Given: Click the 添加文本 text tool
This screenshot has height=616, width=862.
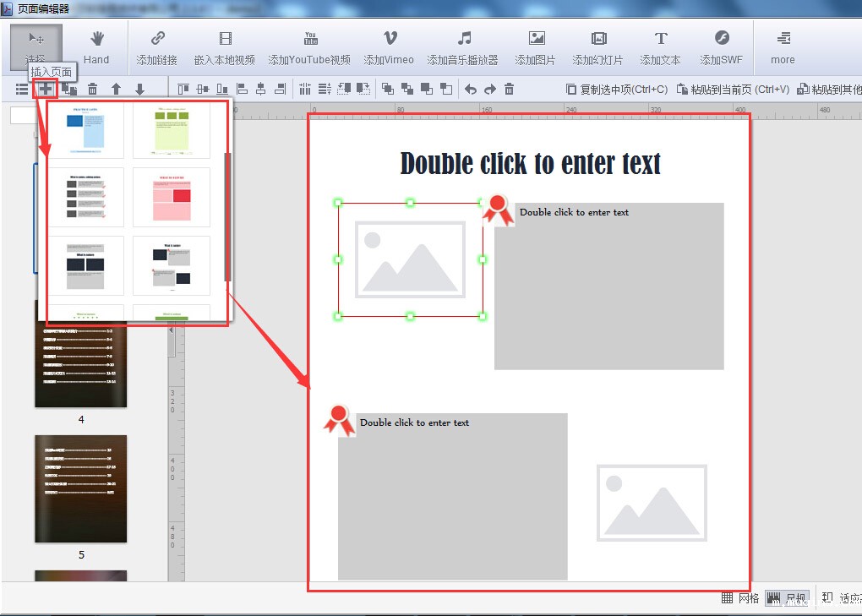Looking at the screenshot, I should tap(660, 46).
